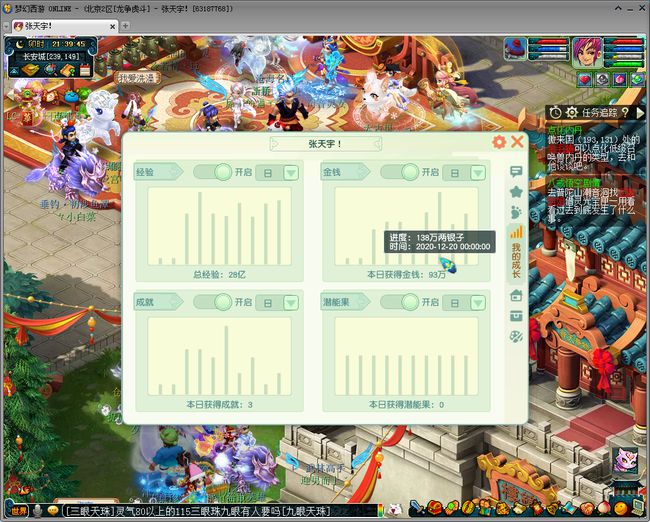Click the player character portrait
650x522 pixels.
tap(587, 52)
